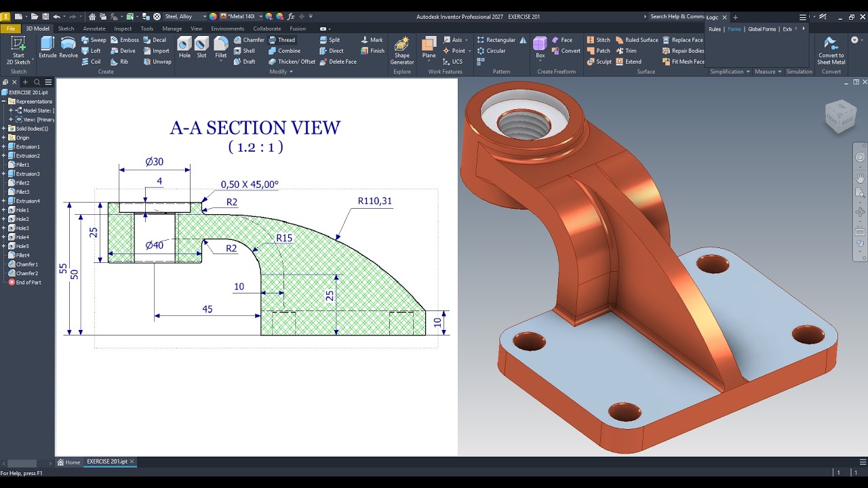Create a freeform Box
Screen dimensions: 868x488
[x=540, y=47]
